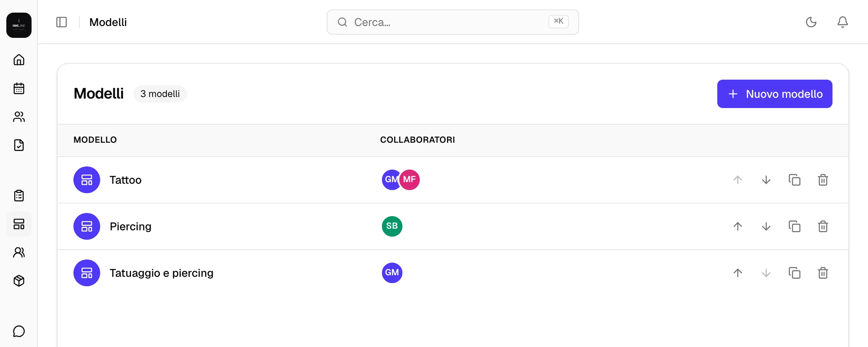Open the chat bubble sidebar icon
The height and width of the screenshot is (347, 868).
pyautogui.click(x=19, y=331)
